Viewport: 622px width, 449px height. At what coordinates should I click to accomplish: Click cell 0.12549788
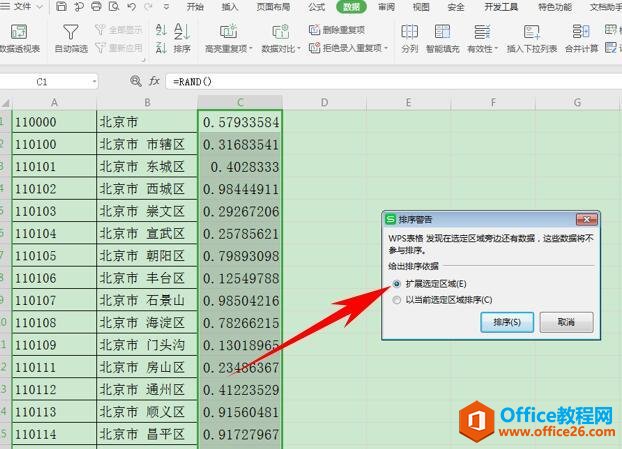pos(240,278)
